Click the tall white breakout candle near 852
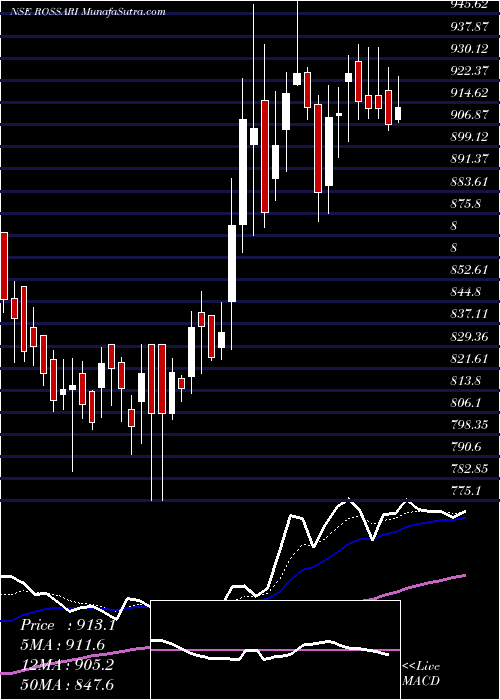 (232, 263)
